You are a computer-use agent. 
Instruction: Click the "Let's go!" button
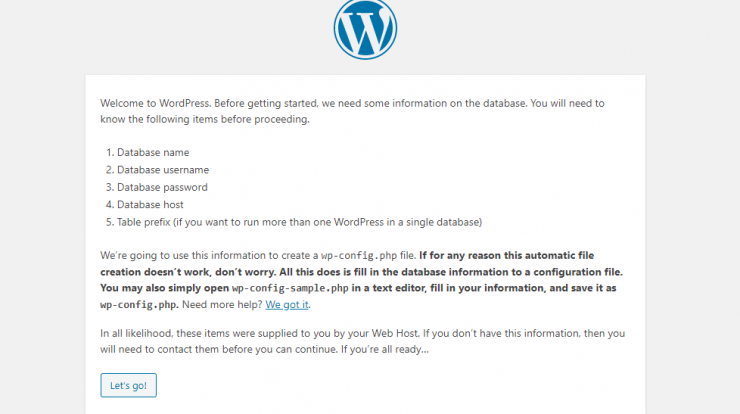coord(128,385)
